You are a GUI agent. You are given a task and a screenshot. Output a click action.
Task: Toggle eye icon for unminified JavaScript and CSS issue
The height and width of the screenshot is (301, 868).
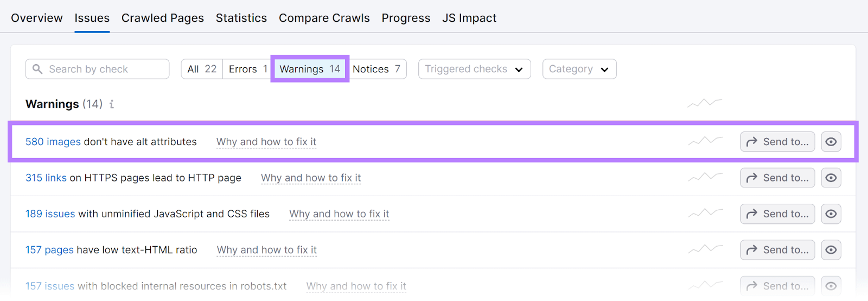tap(831, 214)
